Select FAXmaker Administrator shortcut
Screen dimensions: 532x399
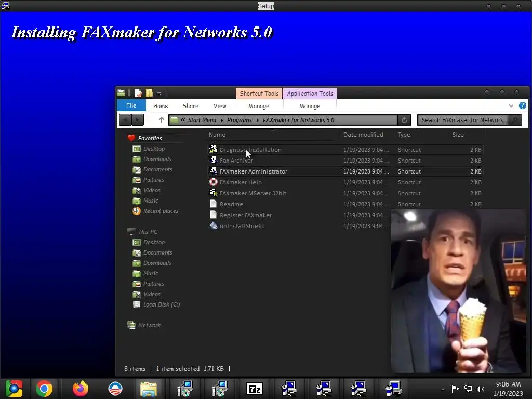point(254,171)
